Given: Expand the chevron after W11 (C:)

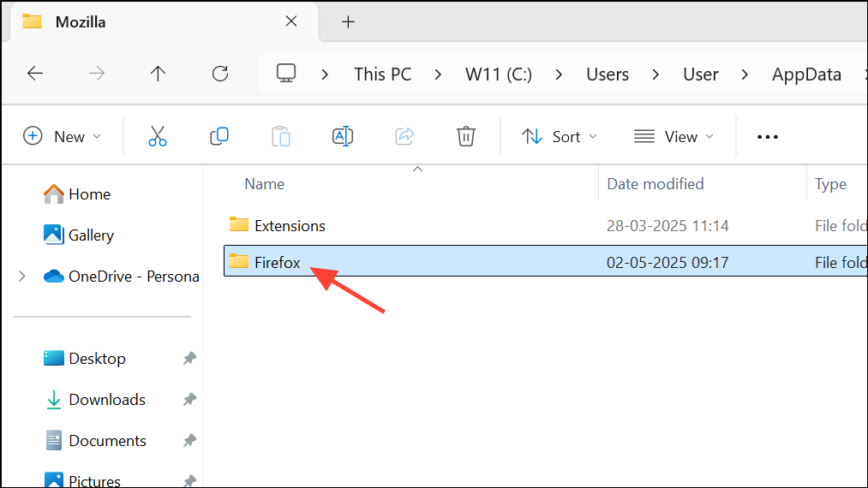Looking at the screenshot, I should click(559, 74).
